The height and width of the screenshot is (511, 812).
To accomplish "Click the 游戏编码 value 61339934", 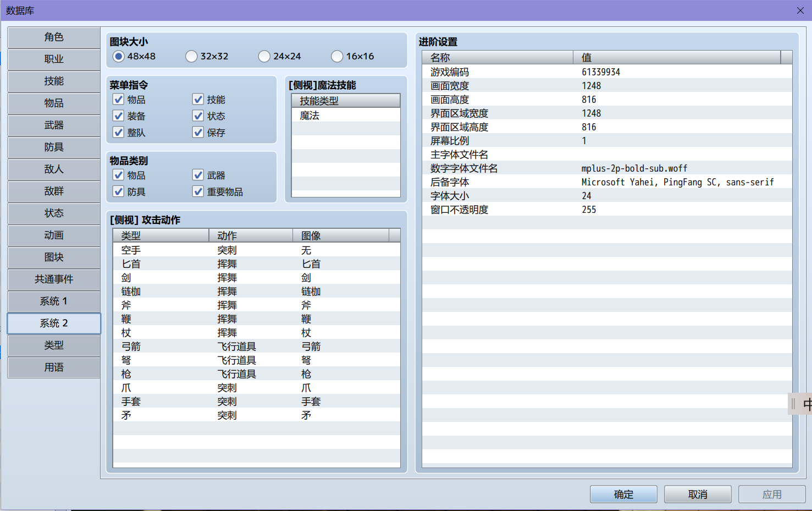I will (x=601, y=72).
